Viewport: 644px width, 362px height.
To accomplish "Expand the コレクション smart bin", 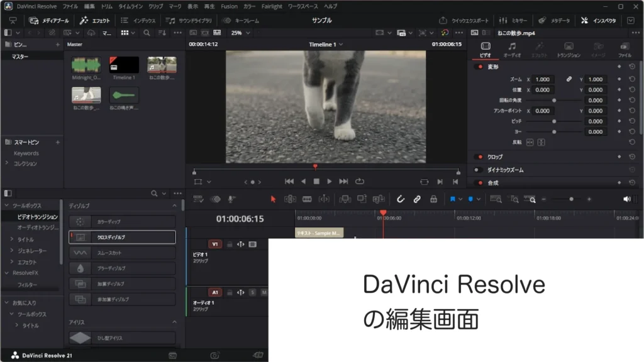I will click(x=6, y=163).
